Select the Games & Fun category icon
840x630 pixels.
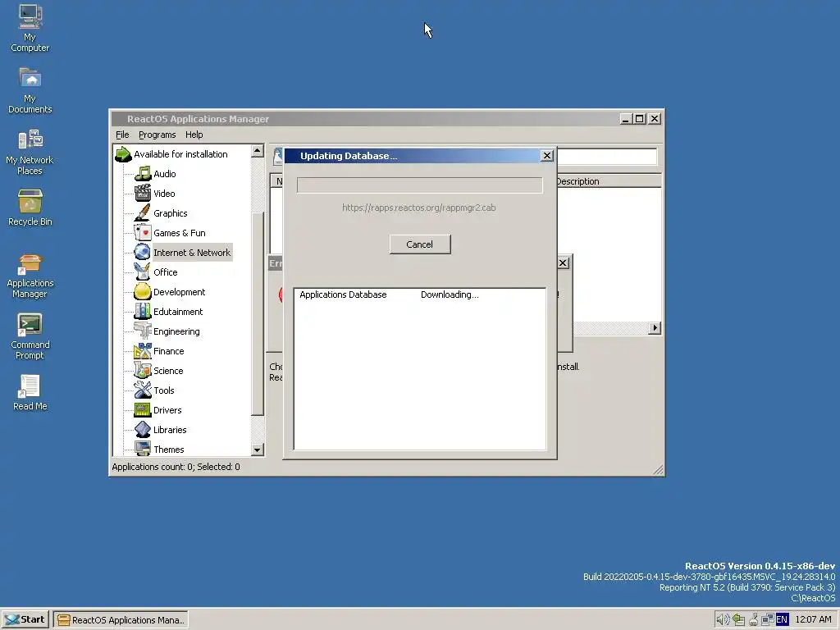point(143,233)
